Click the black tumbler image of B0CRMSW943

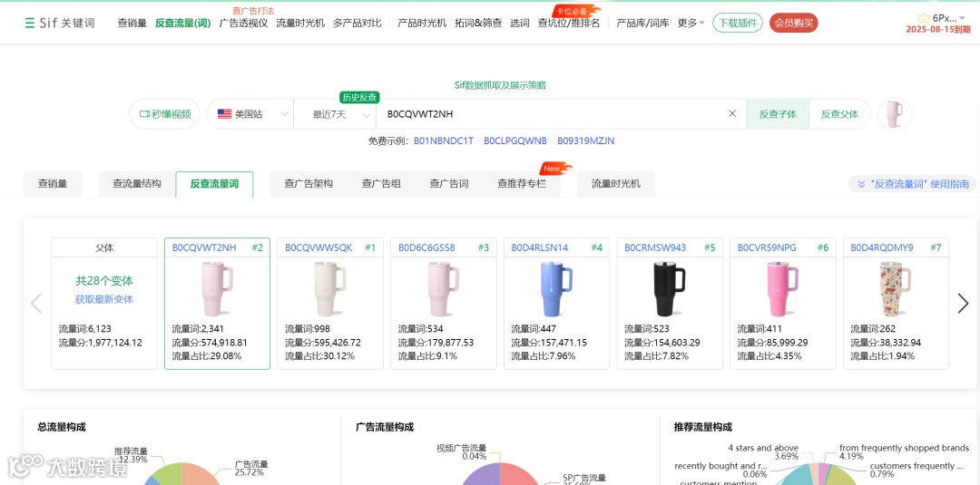[x=670, y=289]
